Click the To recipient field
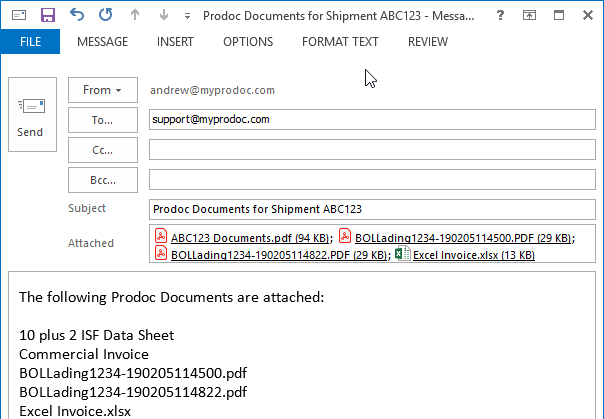This screenshot has width=604, height=419. click(372, 119)
